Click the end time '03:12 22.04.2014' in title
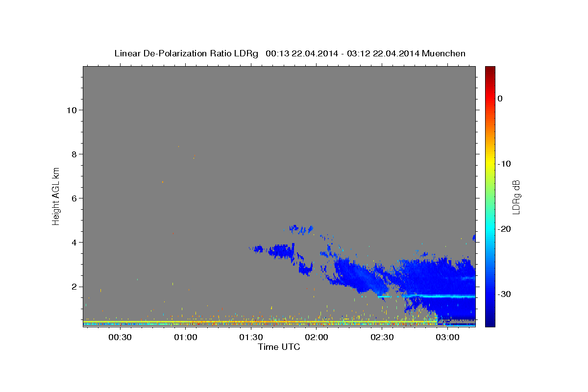Screen dimensions: 588x392 383,53
